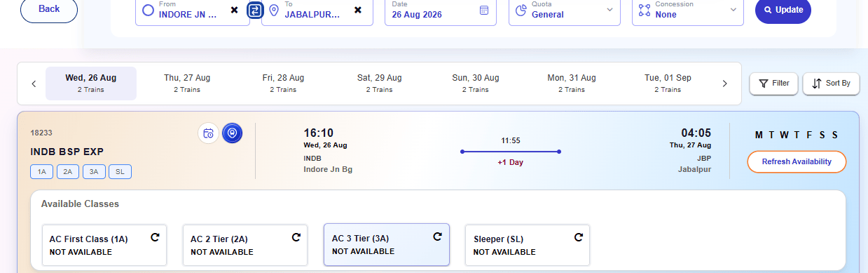Click the Update search button

tap(783, 10)
